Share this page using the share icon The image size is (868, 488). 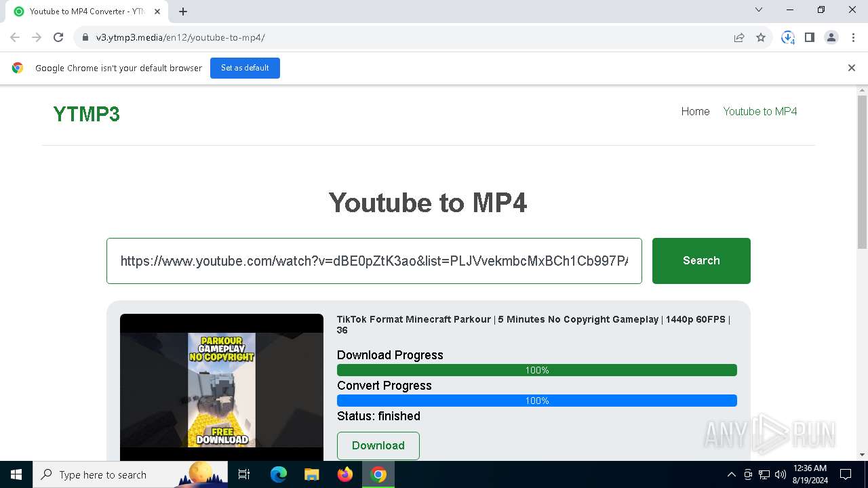[x=739, y=37]
